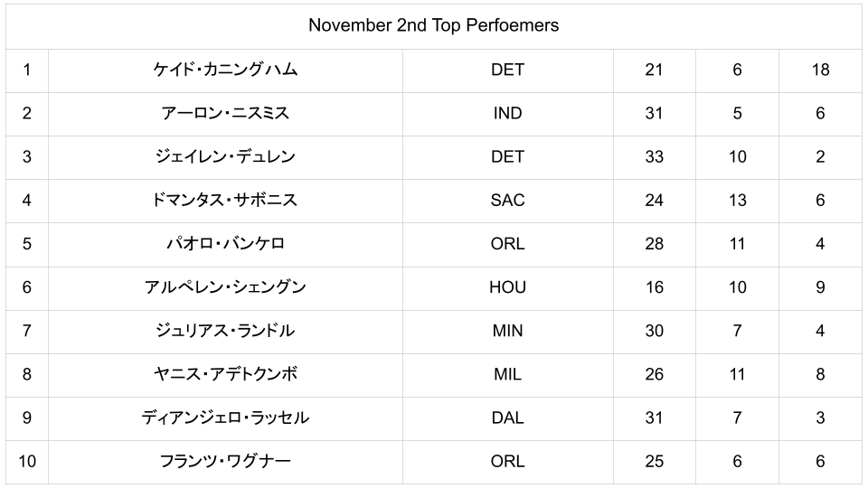Click the player name アーロン・ニスミス

[x=225, y=113]
